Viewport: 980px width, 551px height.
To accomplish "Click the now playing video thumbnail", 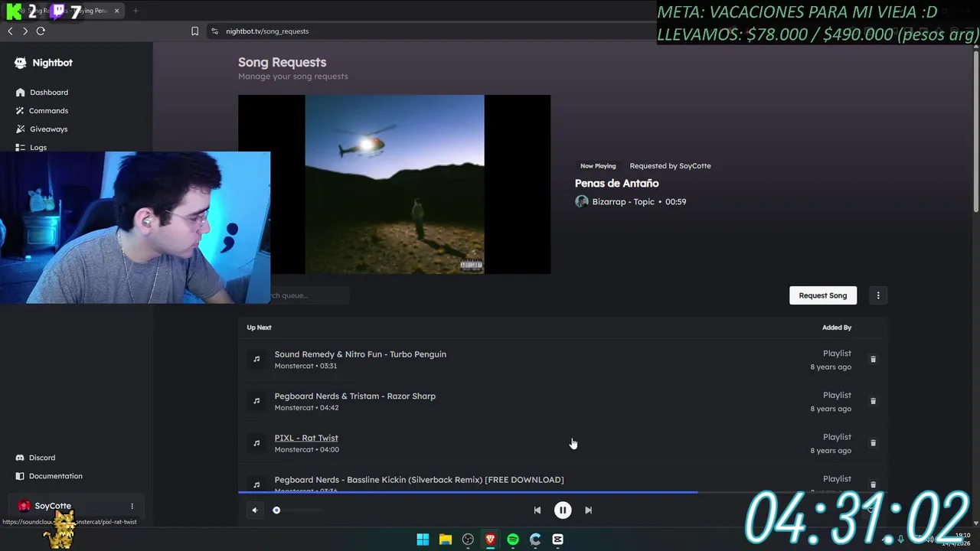I will tap(394, 184).
